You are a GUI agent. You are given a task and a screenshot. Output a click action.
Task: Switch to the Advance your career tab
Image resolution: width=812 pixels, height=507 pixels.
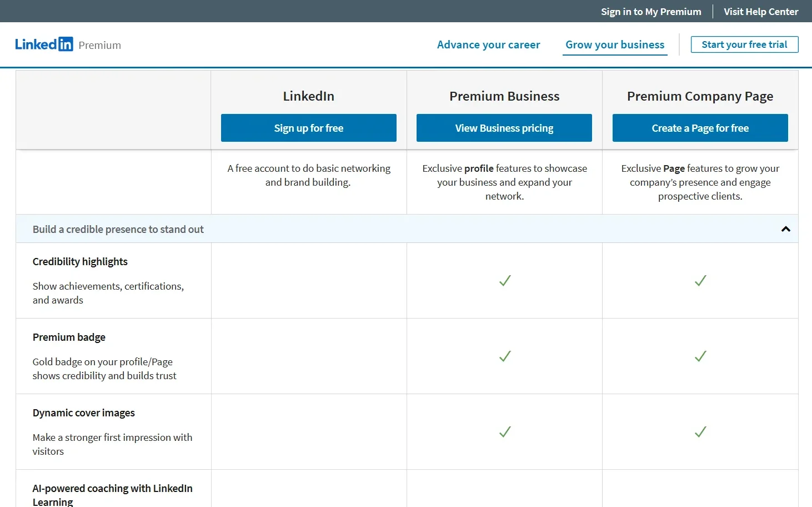pyautogui.click(x=488, y=44)
